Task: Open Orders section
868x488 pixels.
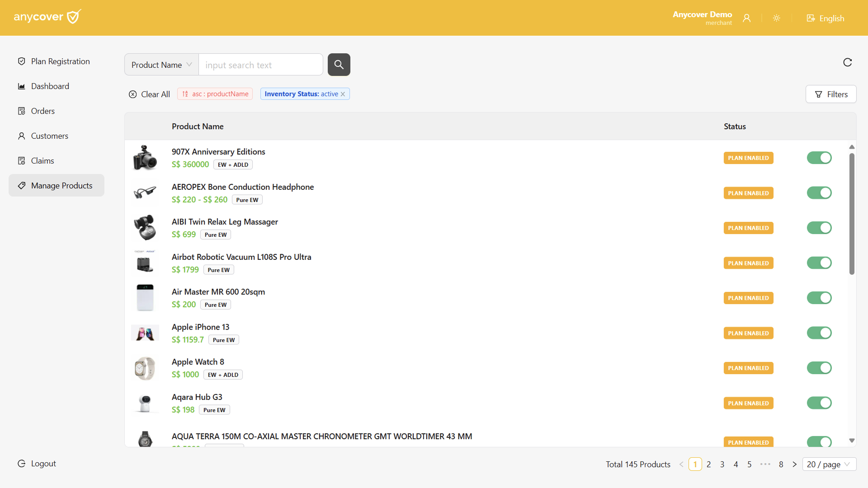Action: pyautogui.click(x=57, y=111)
